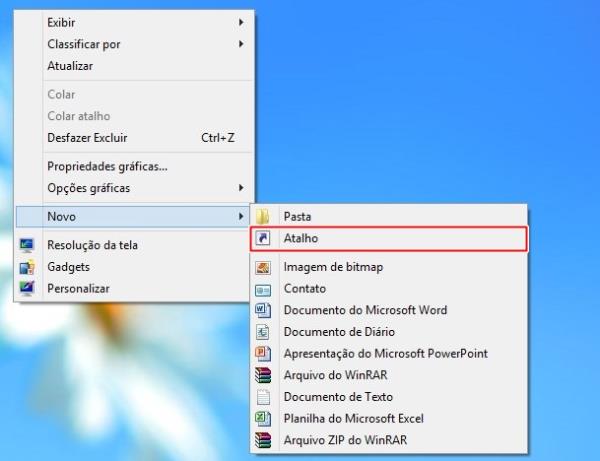Image resolution: width=600 pixels, height=461 pixels.
Task: Create a new Apresentação do Microsoft PowerPoint
Action: (x=389, y=353)
